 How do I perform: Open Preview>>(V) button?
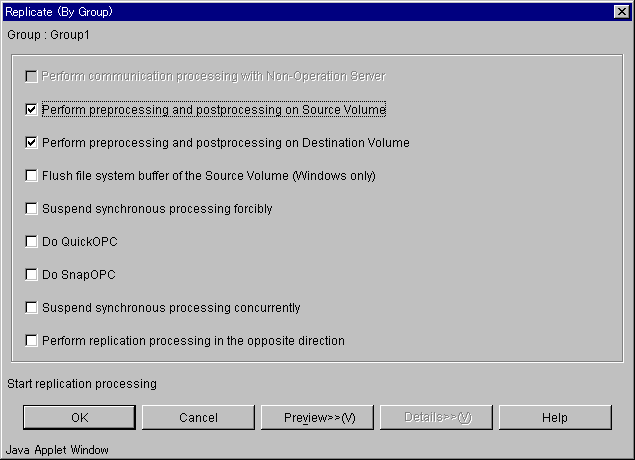point(318,417)
